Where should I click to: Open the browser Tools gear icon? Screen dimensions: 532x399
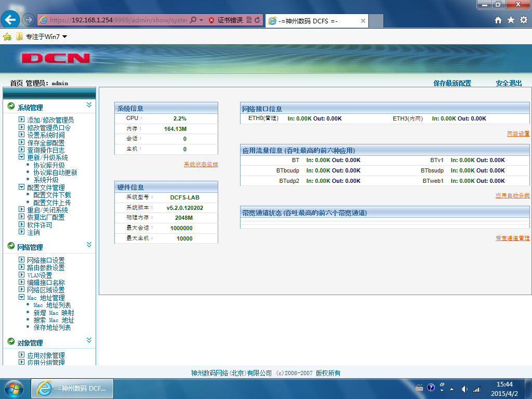click(x=524, y=20)
